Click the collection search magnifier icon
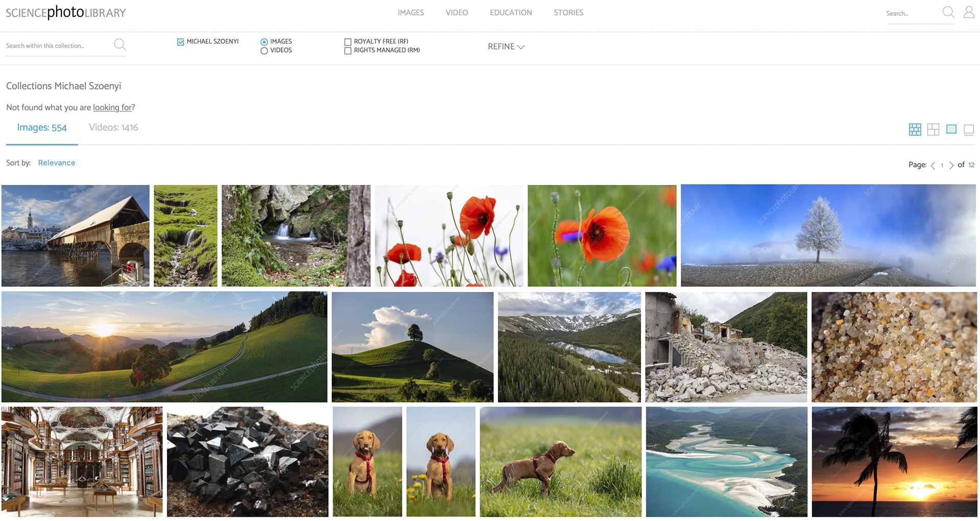 click(119, 45)
